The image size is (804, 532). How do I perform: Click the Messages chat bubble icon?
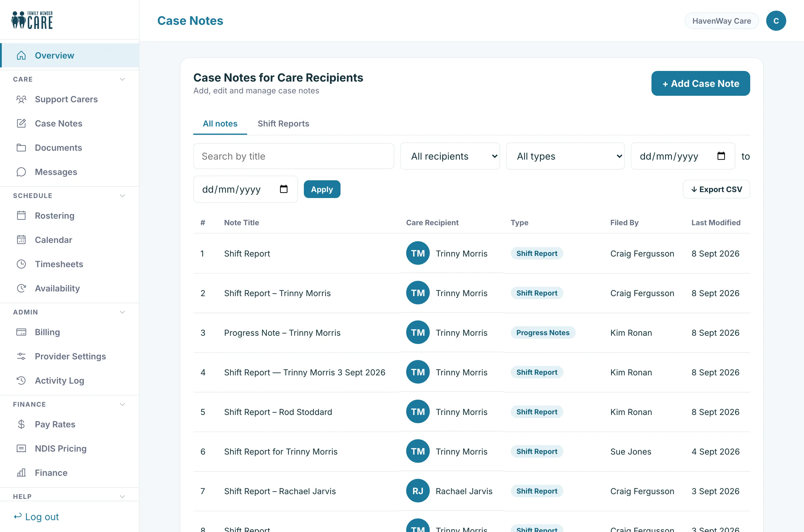click(x=21, y=172)
